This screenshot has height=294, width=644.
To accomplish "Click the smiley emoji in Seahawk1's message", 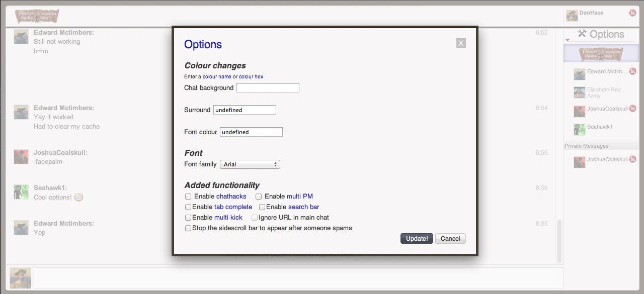I will [x=78, y=197].
